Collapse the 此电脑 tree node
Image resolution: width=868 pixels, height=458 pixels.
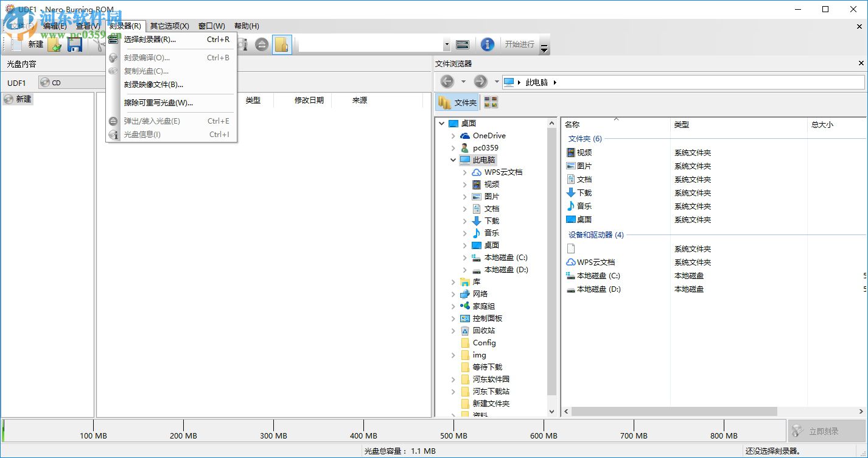453,160
